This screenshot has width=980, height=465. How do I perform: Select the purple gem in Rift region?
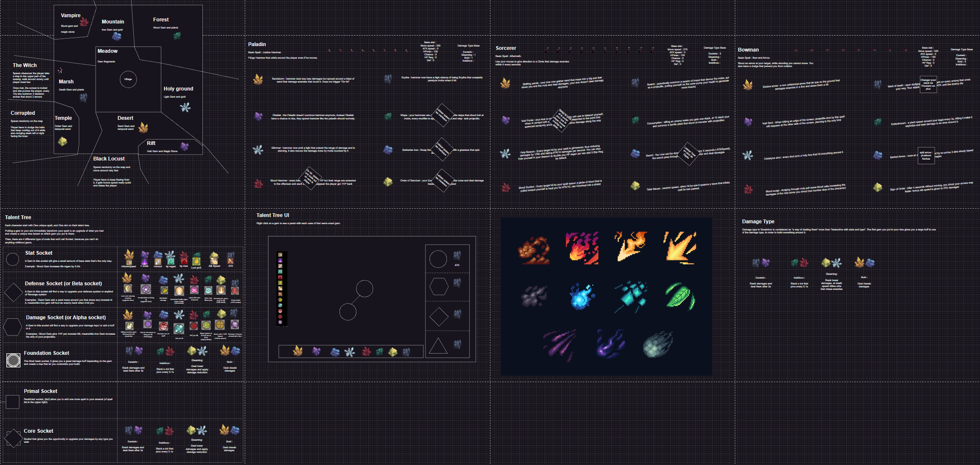point(184,146)
